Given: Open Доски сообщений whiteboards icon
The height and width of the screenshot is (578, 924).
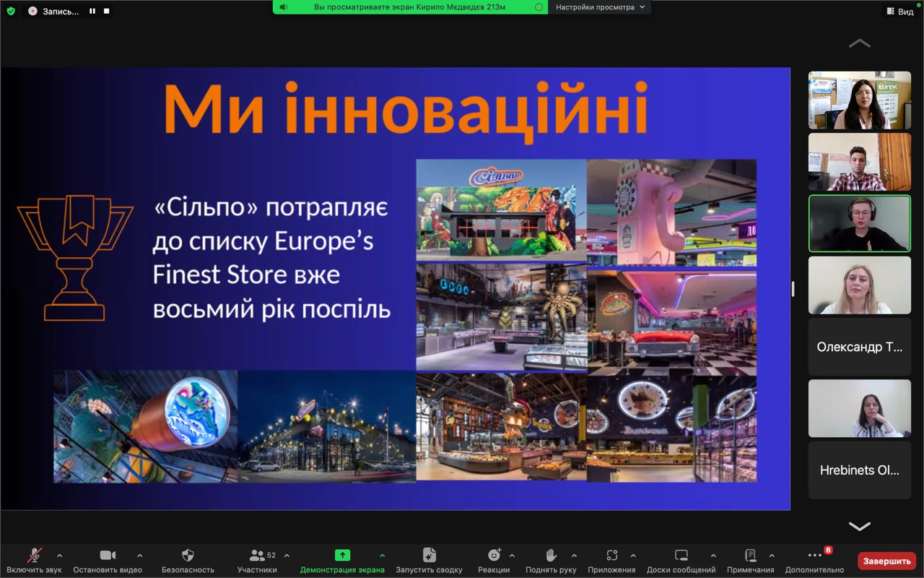Looking at the screenshot, I should pos(681,556).
